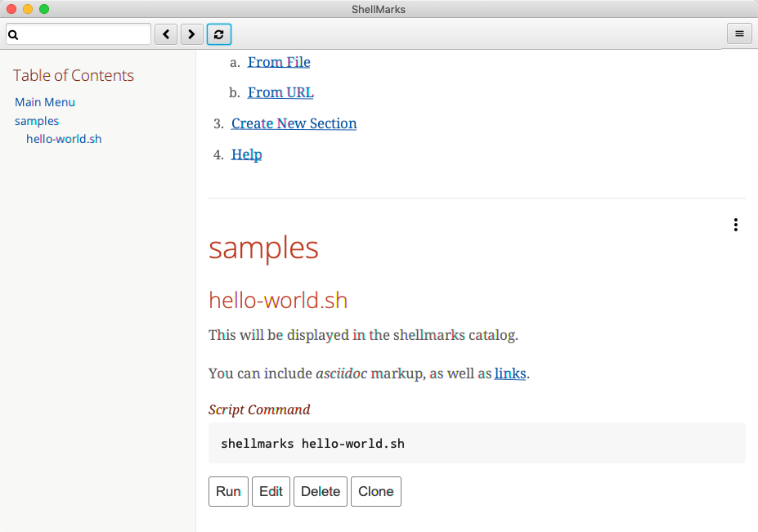Open hello-world.sh from the sidebar
The image size is (758, 532).
click(64, 139)
